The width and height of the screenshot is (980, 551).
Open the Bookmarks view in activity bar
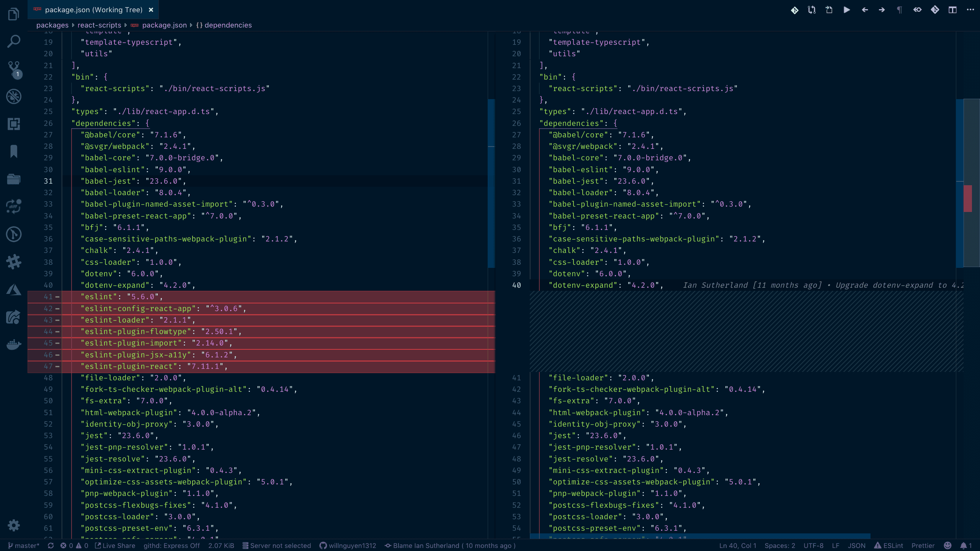pos(14,152)
